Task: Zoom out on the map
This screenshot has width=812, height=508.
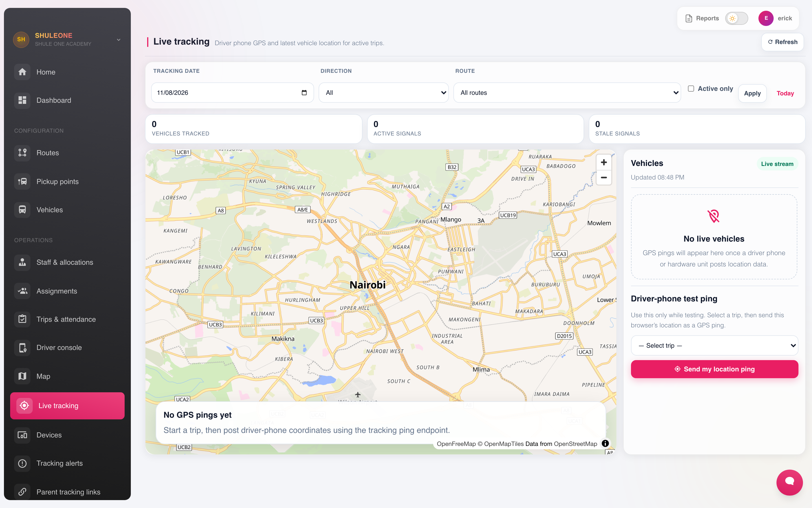Action: [x=604, y=178]
